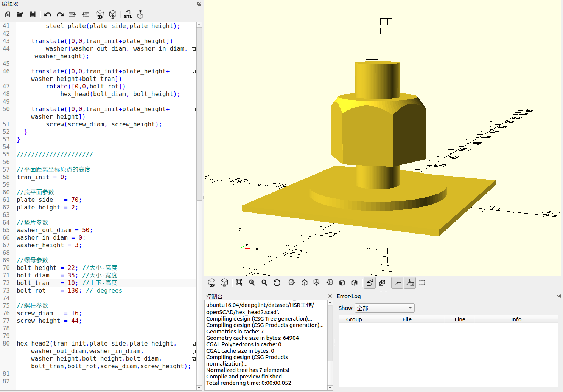Open the Show filter dropdown in Error-Log
563x392 pixels.
tap(384, 308)
